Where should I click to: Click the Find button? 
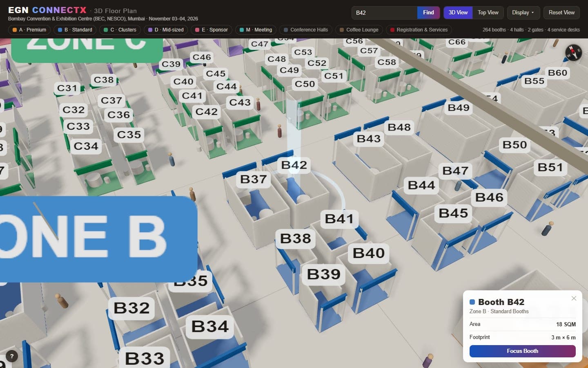pyautogui.click(x=428, y=13)
